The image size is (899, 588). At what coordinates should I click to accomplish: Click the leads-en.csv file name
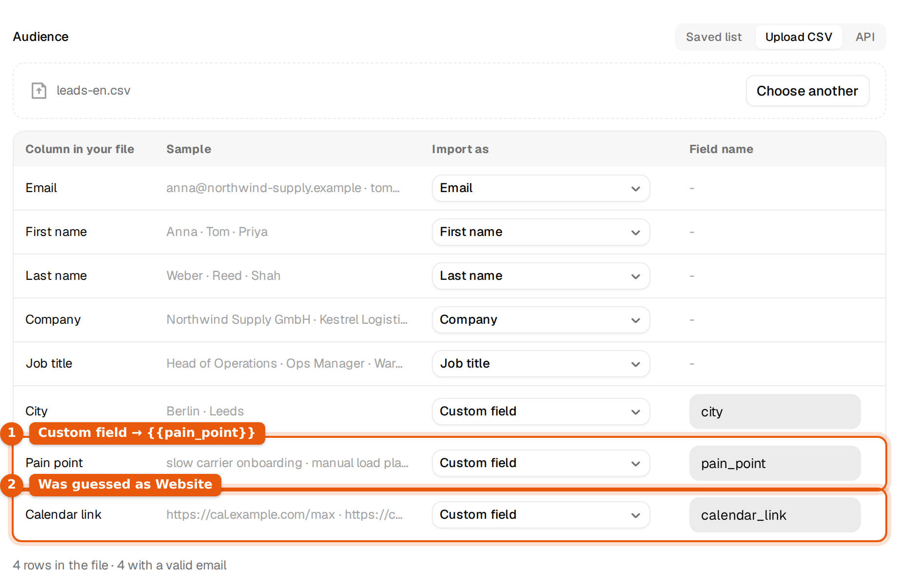pyautogui.click(x=94, y=91)
